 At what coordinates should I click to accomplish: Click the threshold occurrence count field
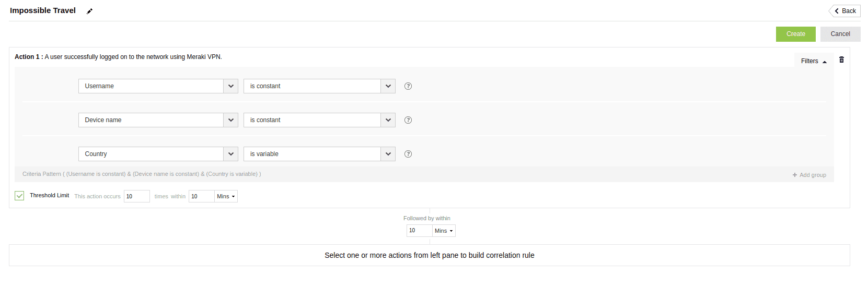click(136, 196)
